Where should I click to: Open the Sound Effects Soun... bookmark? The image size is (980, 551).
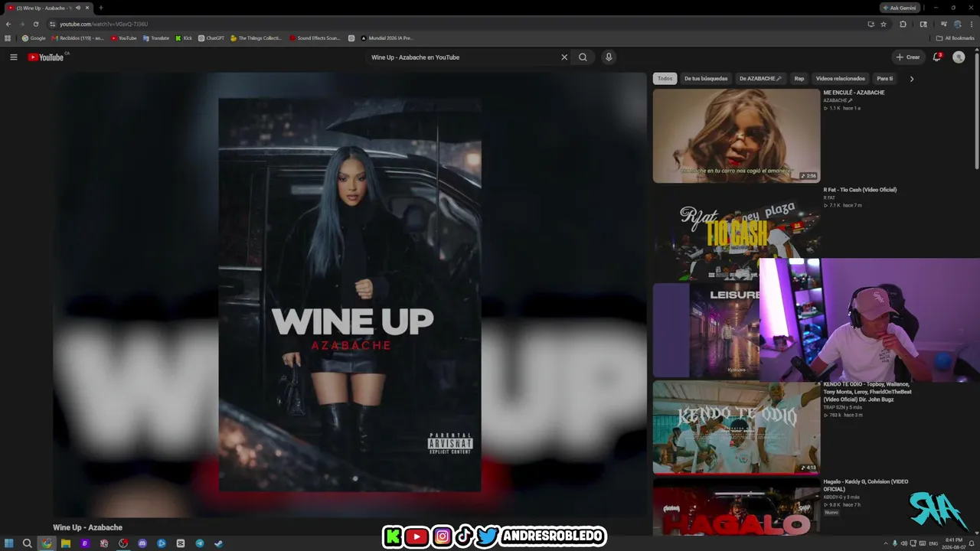click(x=315, y=37)
